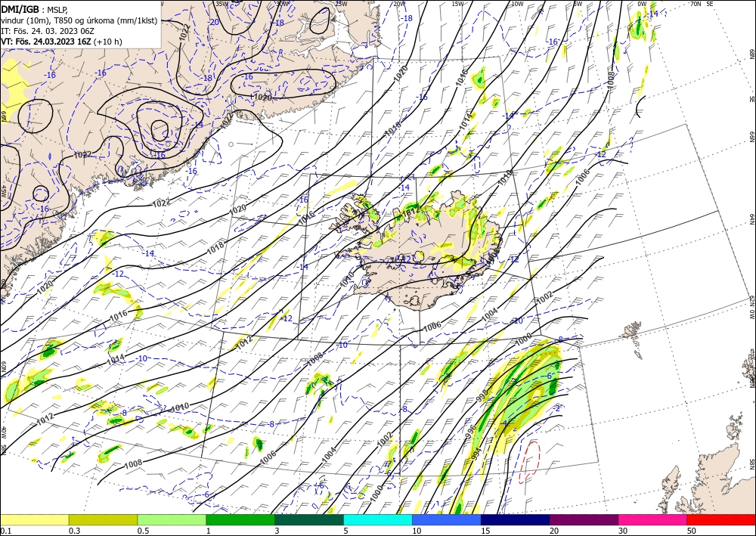Click the blue 10–15 legend swatch
This screenshot has height=536, width=756.
click(447, 519)
